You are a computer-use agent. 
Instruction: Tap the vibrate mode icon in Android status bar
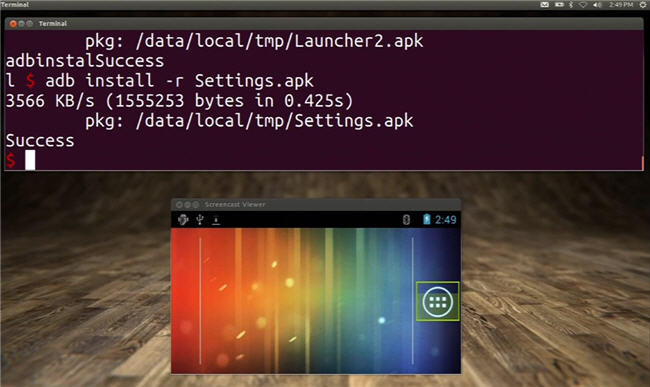[406, 220]
